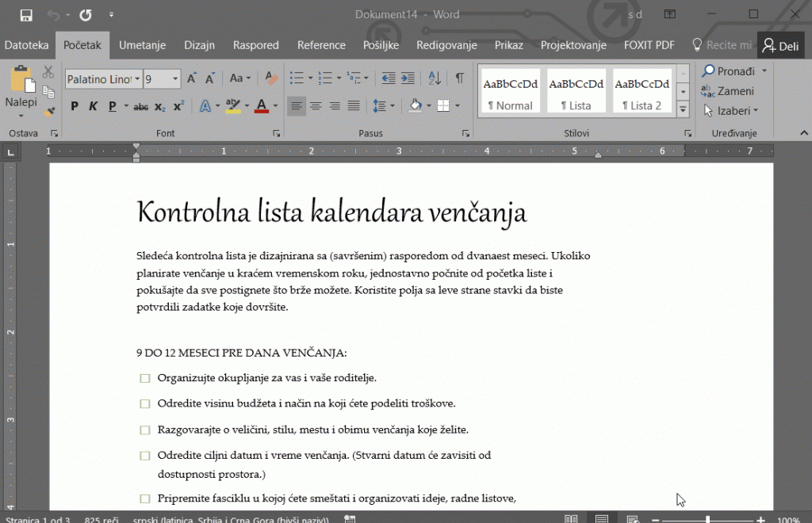This screenshot has width=812, height=523.
Task: Increase paragraph indent
Action: click(408, 78)
